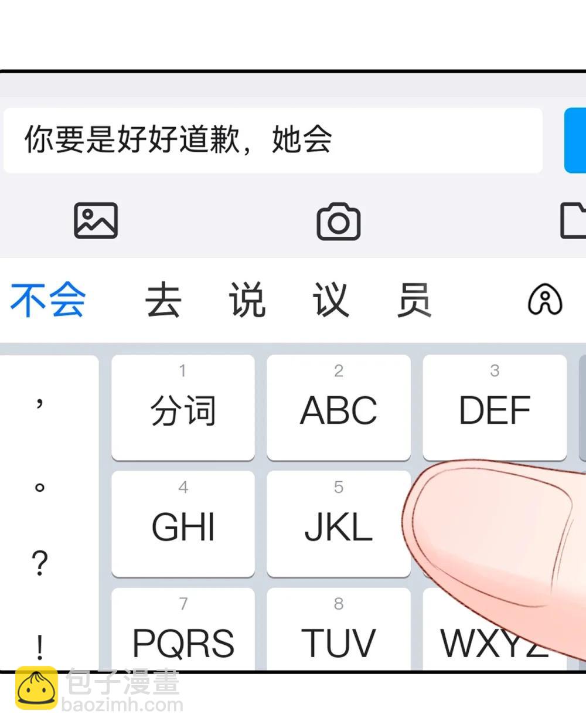This screenshot has height=728, width=586.
Task: Tap the voice assistant icon in candidate bar
Action: 545,300
